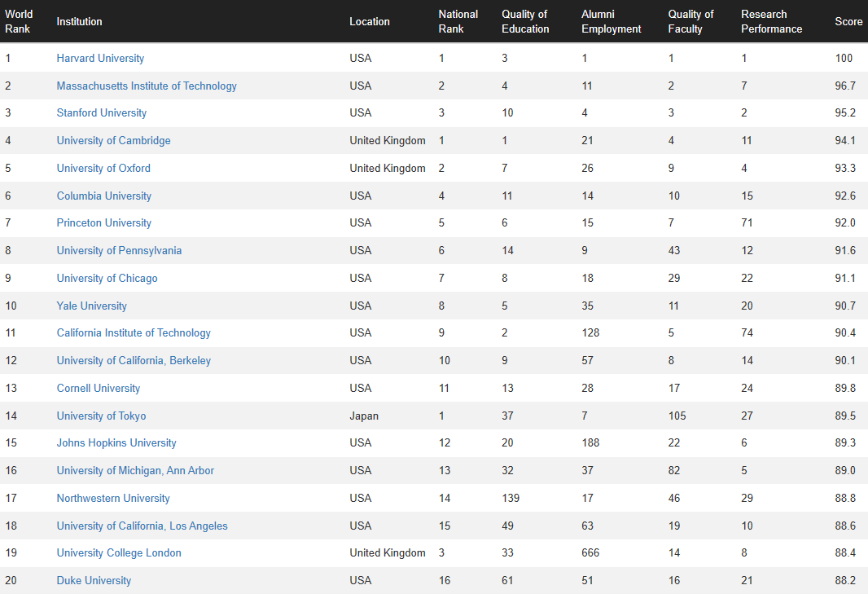Select UCLA's quality of education 49

pos(507,526)
